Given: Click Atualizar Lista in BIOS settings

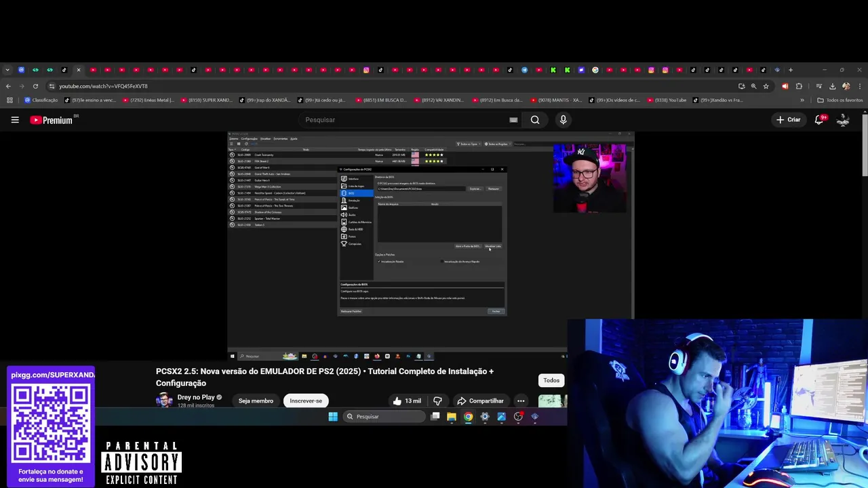Looking at the screenshot, I should click(493, 246).
